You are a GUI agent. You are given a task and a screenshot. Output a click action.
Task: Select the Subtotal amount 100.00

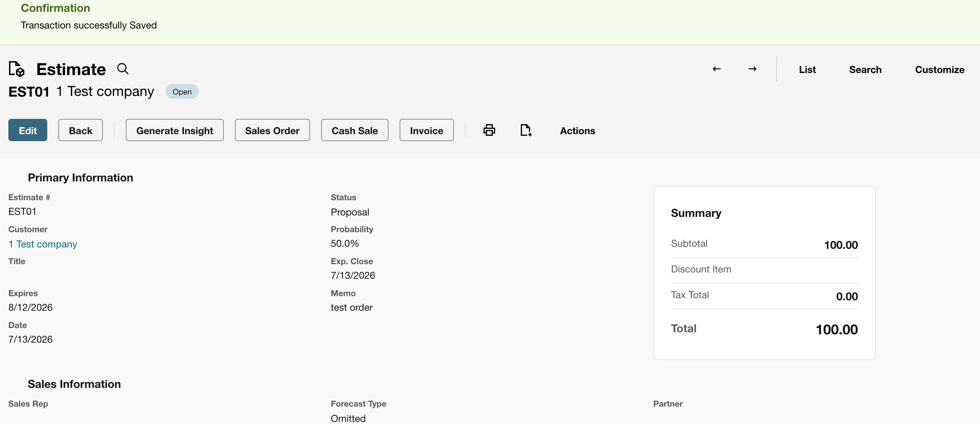[x=840, y=245]
